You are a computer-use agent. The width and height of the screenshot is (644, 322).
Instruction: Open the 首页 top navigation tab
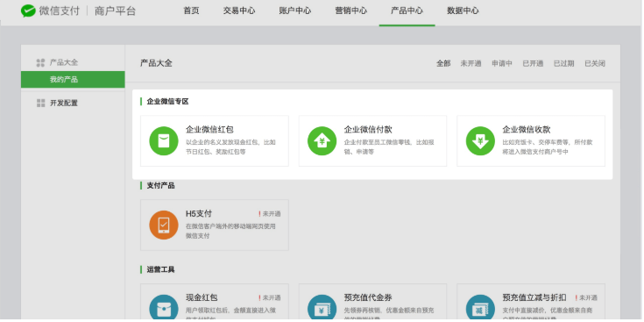click(x=191, y=11)
